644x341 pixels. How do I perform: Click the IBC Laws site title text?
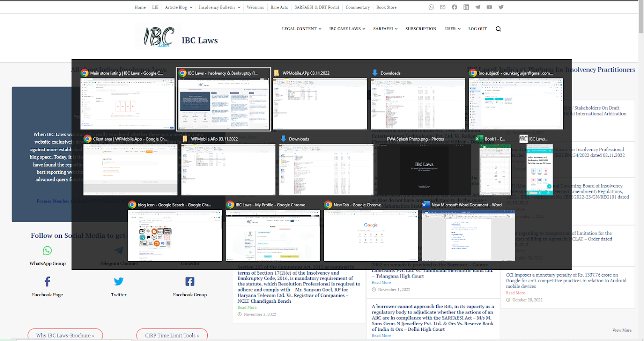click(x=200, y=40)
